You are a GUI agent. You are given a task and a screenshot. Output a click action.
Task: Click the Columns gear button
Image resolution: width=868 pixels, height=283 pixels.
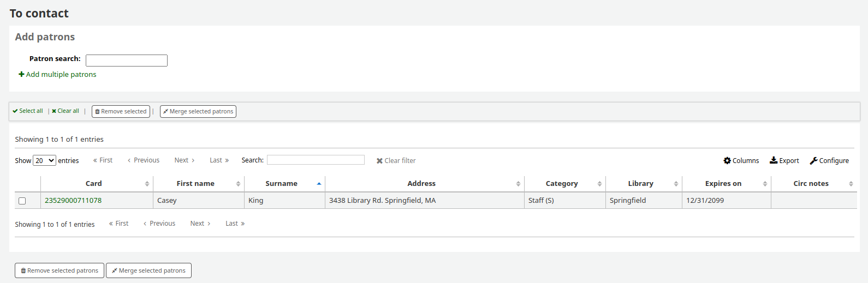(x=741, y=160)
